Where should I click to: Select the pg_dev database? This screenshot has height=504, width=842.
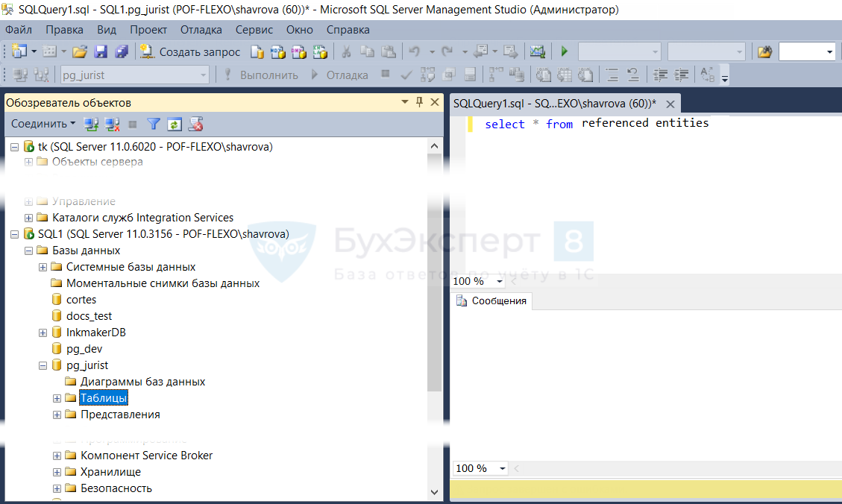84,349
